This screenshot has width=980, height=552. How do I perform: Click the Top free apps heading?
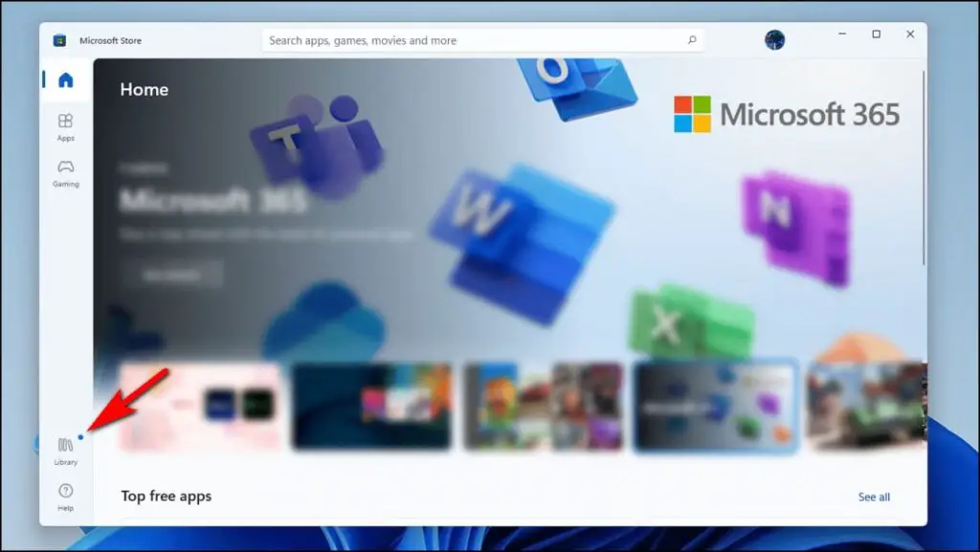[x=167, y=497]
